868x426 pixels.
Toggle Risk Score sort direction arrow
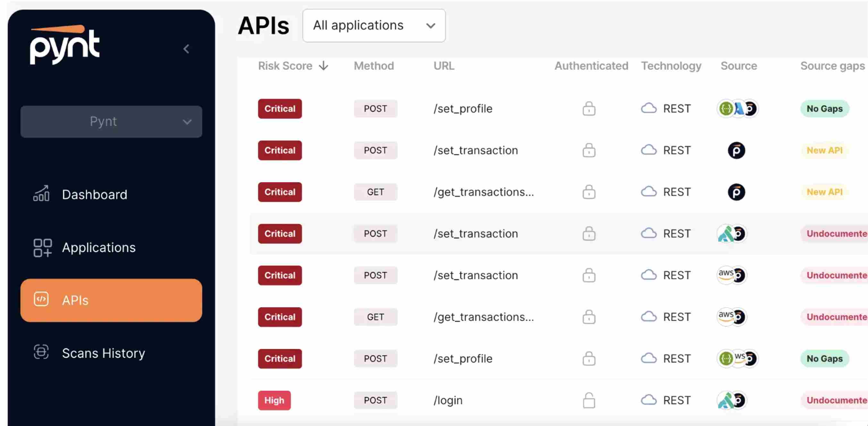(x=323, y=66)
